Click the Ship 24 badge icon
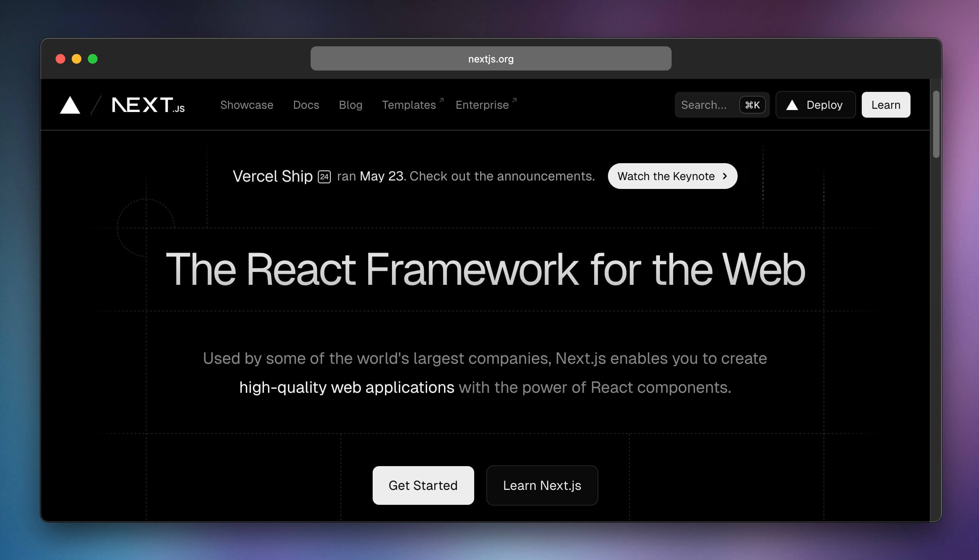The height and width of the screenshot is (560, 979). [x=324, y=177]
